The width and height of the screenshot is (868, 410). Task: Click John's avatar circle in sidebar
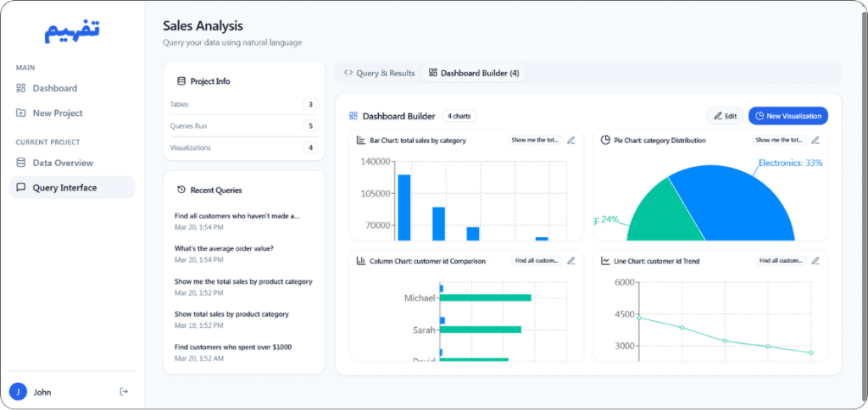(x=18, y=391)
